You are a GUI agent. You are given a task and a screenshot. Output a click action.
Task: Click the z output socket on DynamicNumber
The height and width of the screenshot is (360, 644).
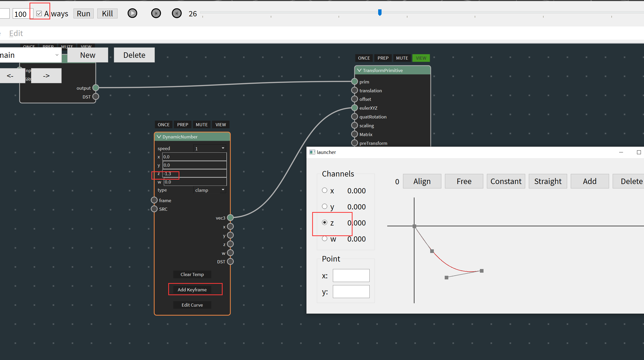pos(230,244)
